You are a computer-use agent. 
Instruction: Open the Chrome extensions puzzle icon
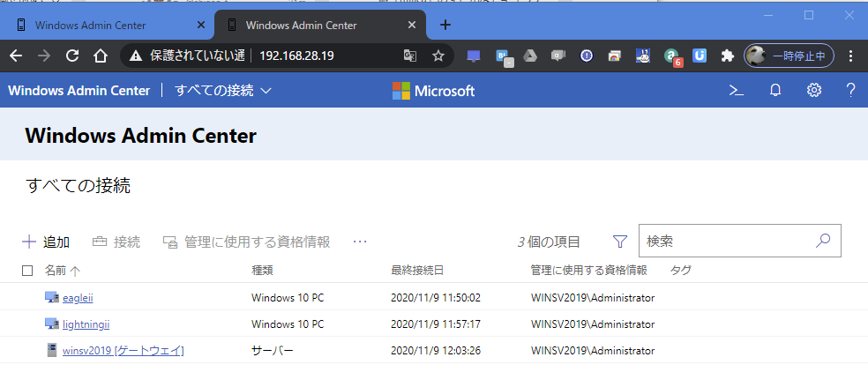pos(728,56)
